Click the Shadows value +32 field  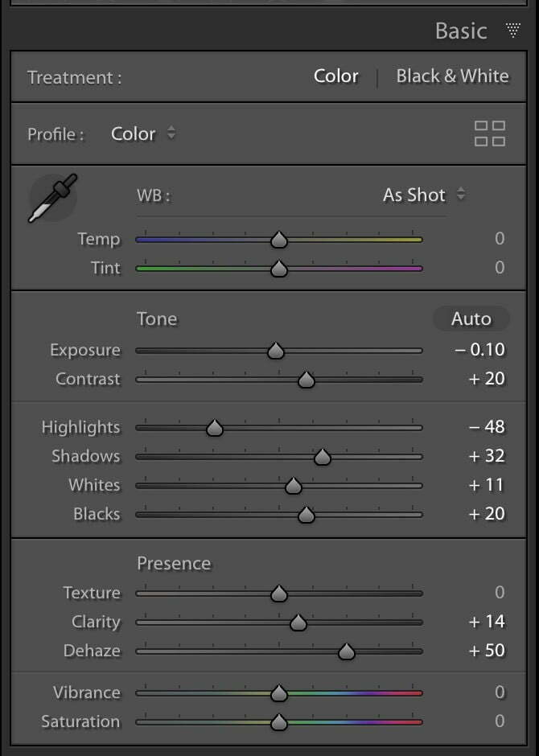487,456
